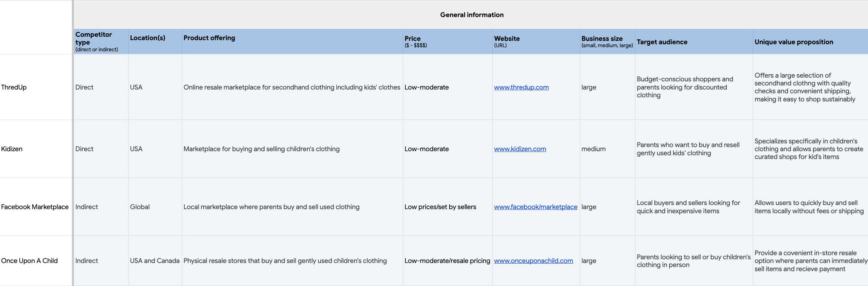Select the Target audience column header

pyautogui.click(x=694, y=42)
